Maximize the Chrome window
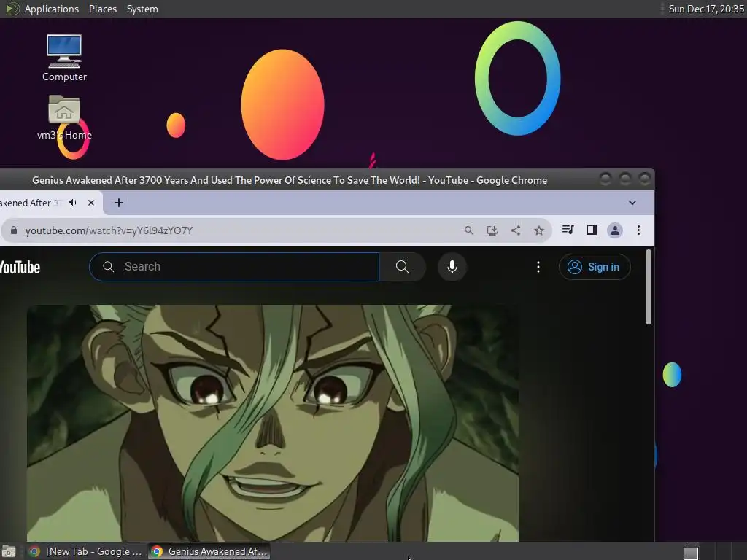Viewport: 747px width, 560px height. point(625,179)
